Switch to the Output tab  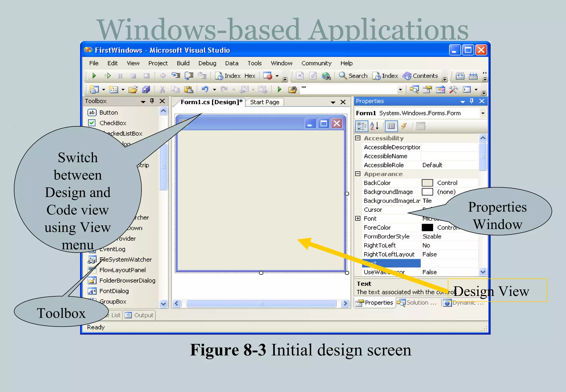click(140, 315)
